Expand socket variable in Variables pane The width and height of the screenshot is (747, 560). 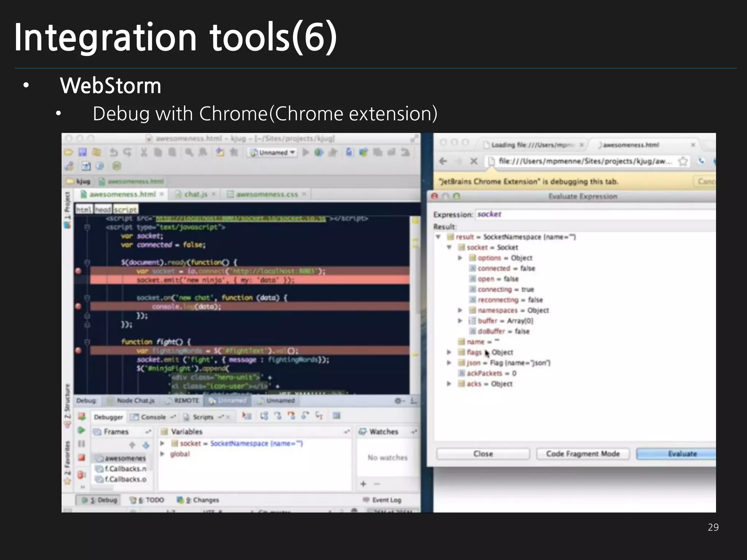(163, 443)
